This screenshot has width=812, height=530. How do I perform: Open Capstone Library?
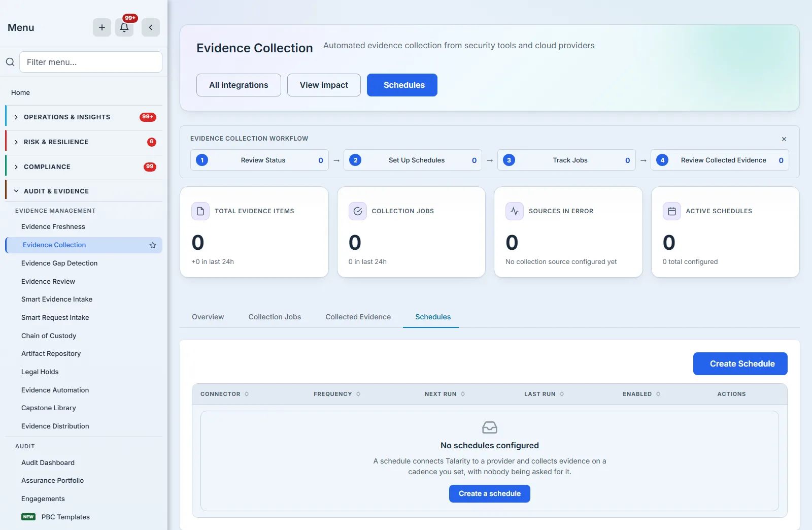84,408
